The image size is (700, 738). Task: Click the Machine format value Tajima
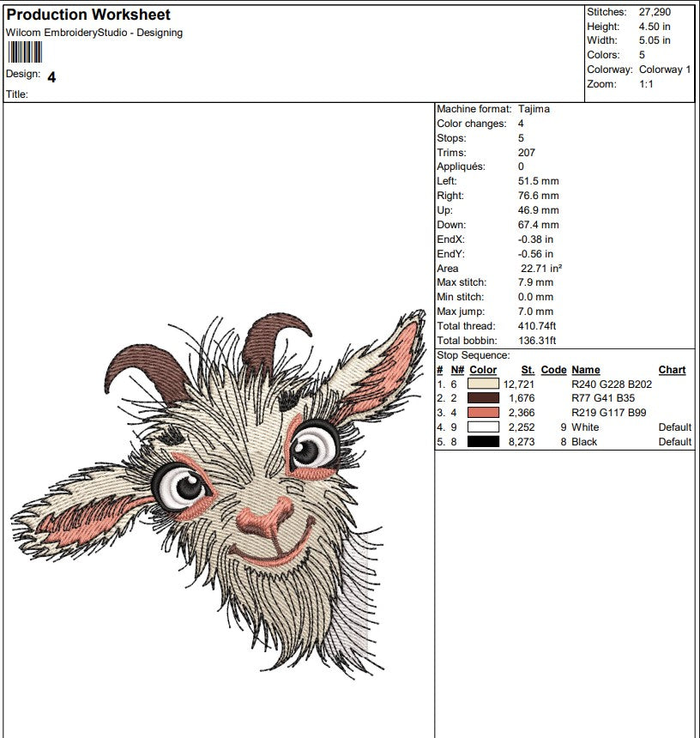tap(534, 109)
